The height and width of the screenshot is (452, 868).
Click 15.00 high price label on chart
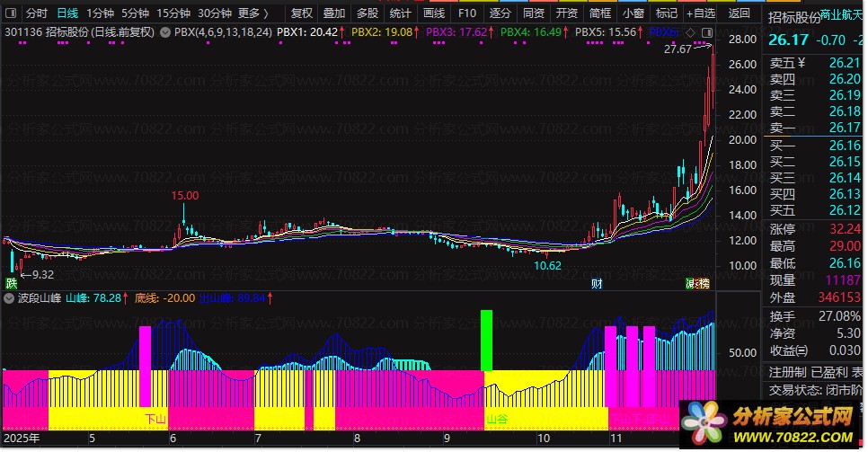(x=185, y=196)
